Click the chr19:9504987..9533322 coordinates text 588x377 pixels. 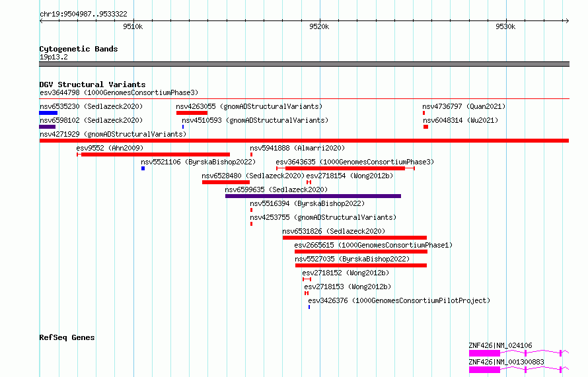tap(83, 14)
